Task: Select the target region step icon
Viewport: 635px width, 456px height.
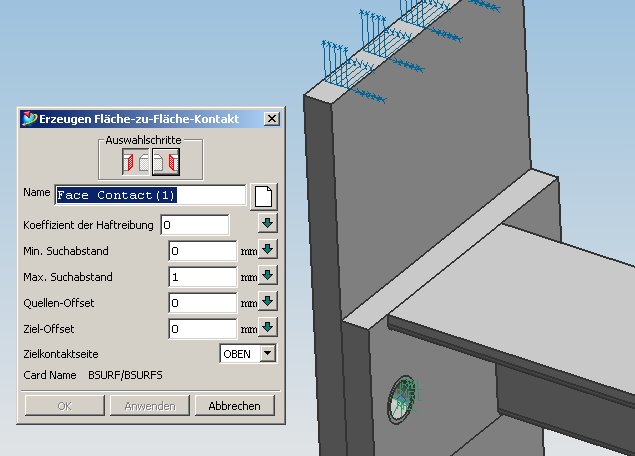Action: [166, 162]
